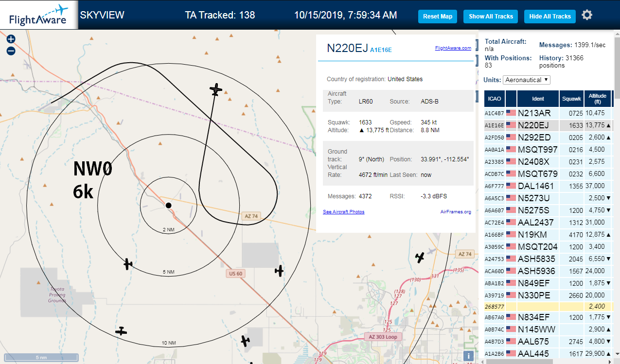The image size is (620, 364).
Task: Open AirFrames.org link
Action: point(456,212)
